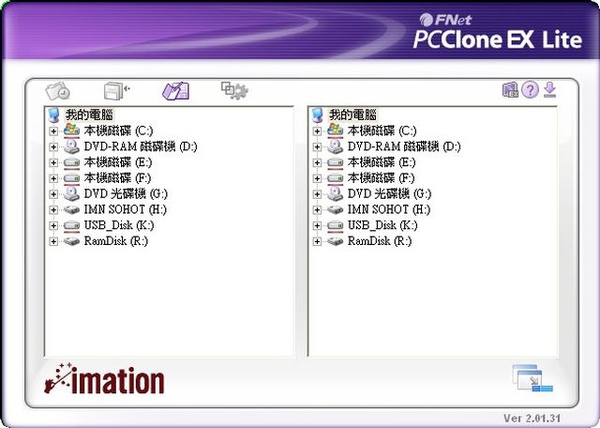Click the USB_Disk drive icon in right pane

[335, 226]
